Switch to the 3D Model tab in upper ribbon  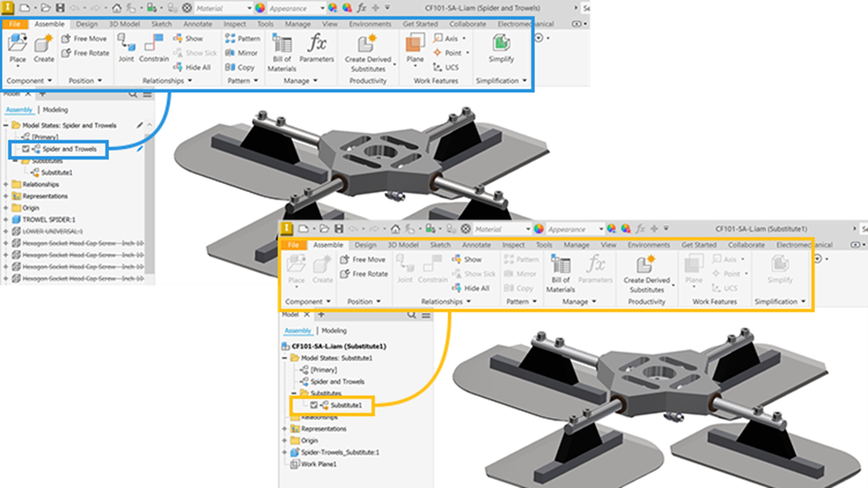point(124,24)
